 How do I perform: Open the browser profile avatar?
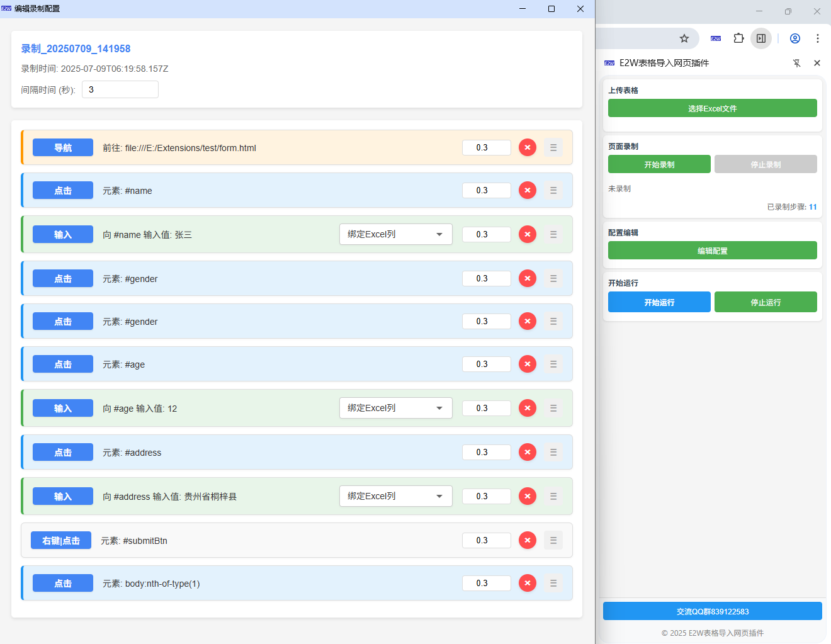(x=795, y=38)
